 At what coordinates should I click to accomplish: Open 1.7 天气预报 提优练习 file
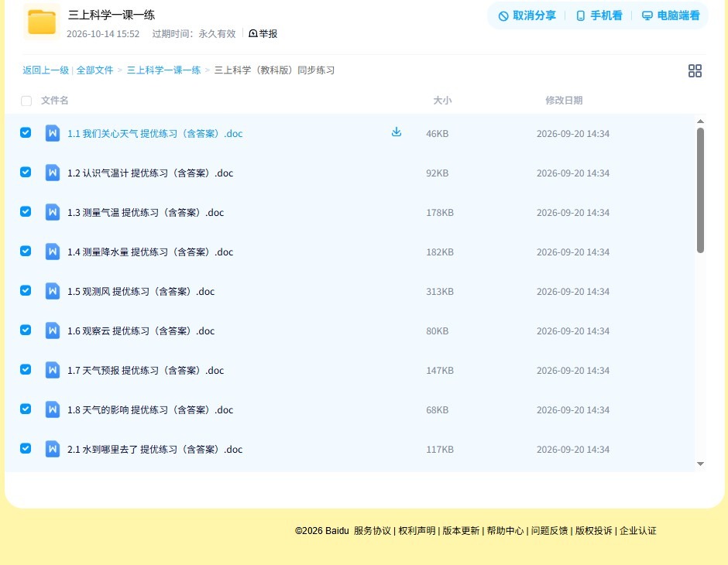pyautogui.click(x=146, y=370)
